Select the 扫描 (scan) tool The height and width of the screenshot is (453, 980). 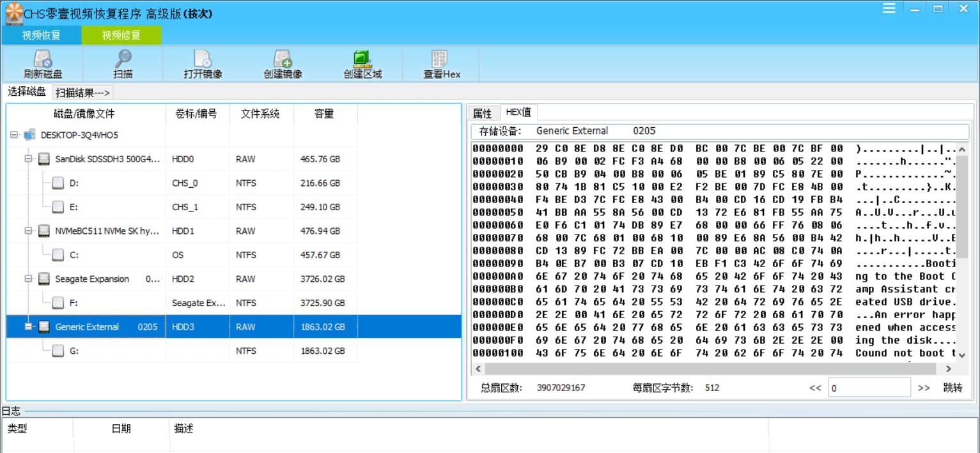pyautogui.click(x=121, y=64)
